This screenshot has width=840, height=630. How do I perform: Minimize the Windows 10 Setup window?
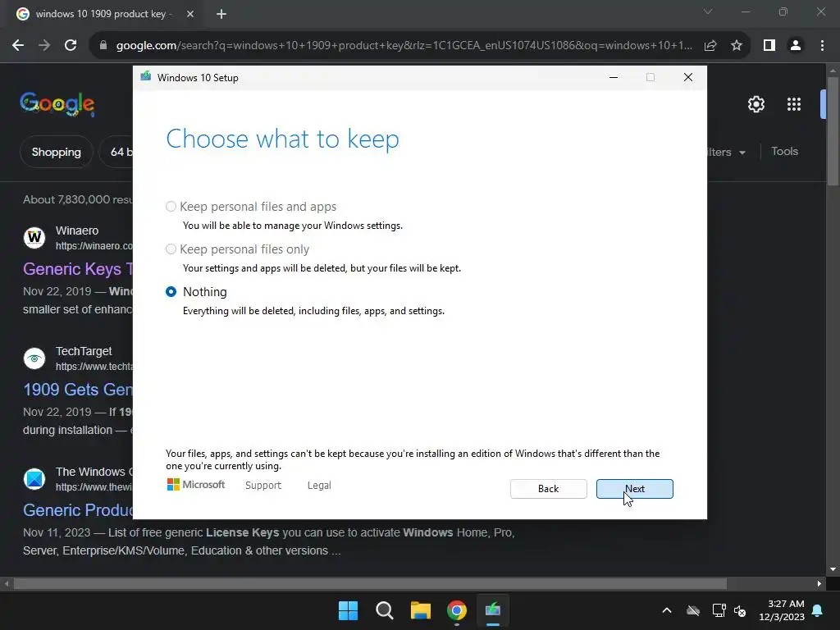click(x=614, y=78)
